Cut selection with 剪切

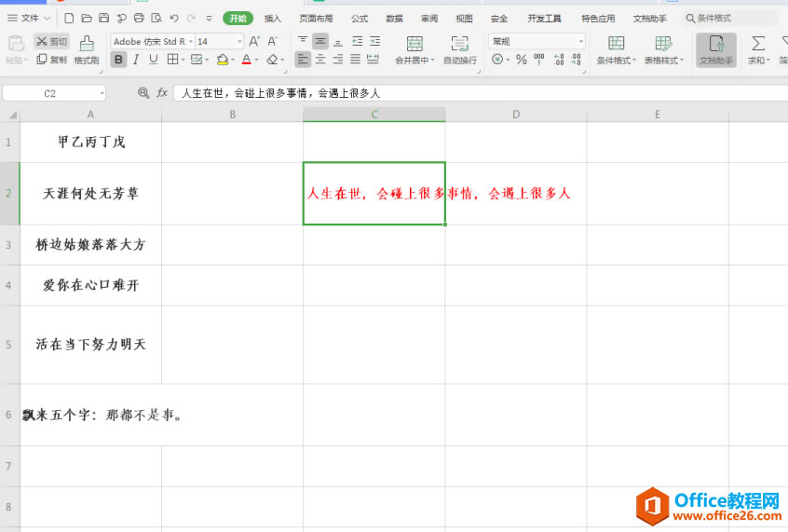tap(52, 41)
